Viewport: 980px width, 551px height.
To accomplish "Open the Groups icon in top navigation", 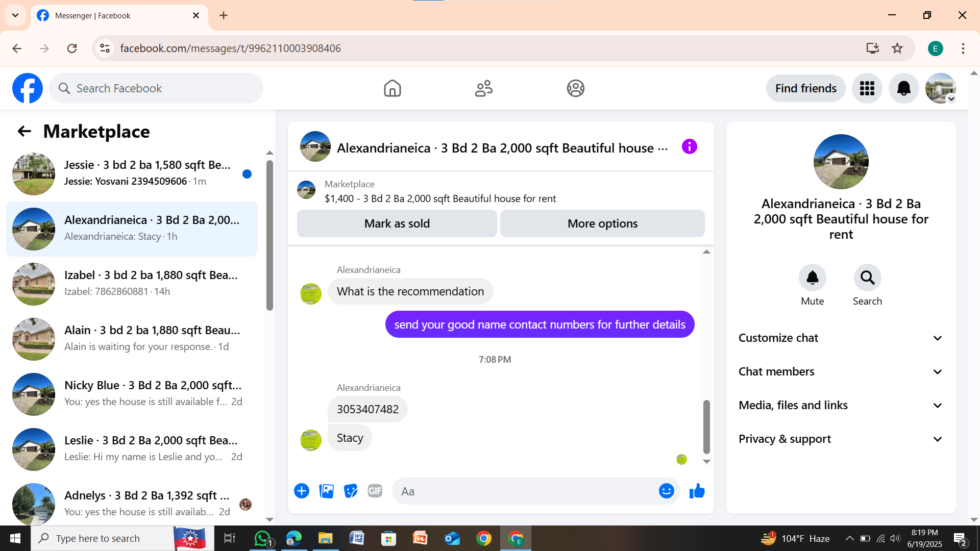I will pos(576,88).
